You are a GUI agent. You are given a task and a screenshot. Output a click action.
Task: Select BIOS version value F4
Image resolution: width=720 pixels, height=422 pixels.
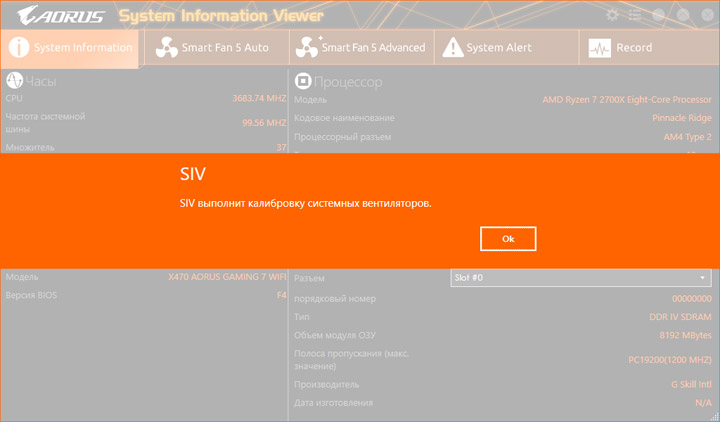click(x=281, y=295)
